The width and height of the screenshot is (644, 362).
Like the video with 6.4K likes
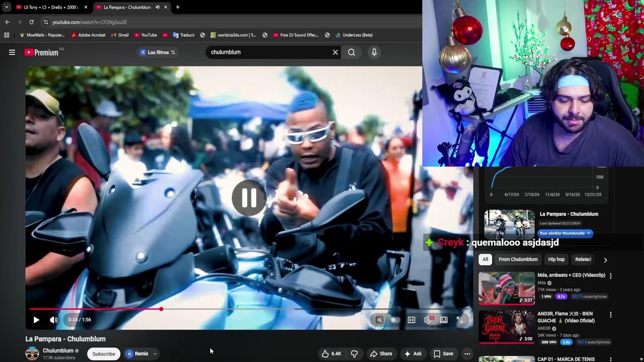(x=332, y=354)
